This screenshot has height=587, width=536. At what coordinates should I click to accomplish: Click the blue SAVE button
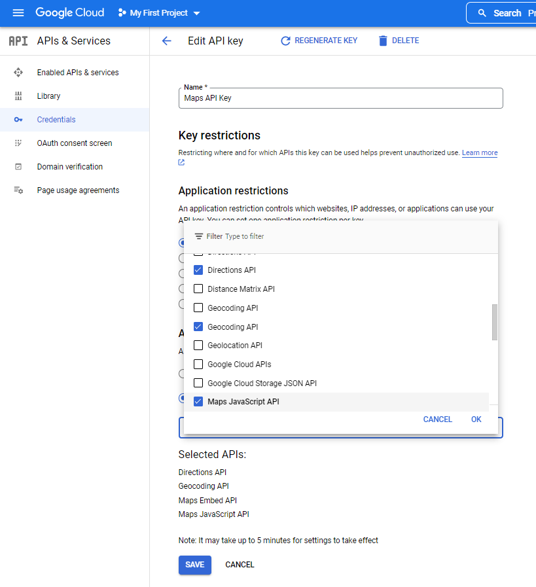tap(195, 565)
